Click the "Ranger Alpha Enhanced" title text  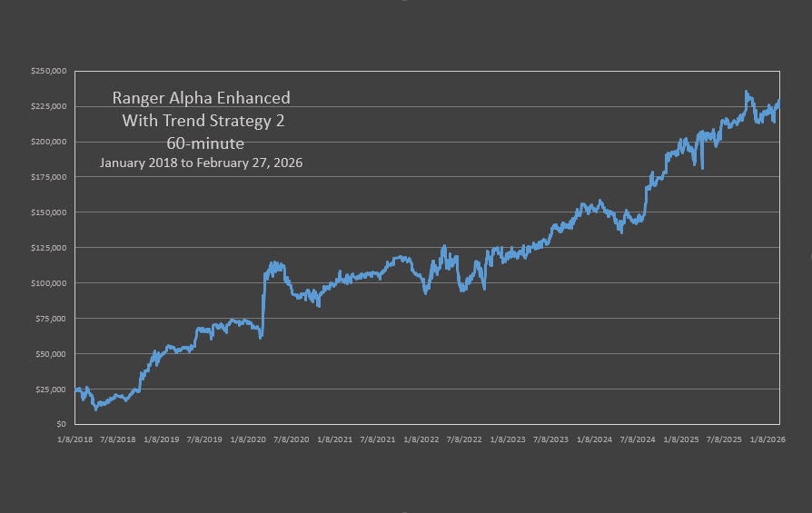coord(201,98)
